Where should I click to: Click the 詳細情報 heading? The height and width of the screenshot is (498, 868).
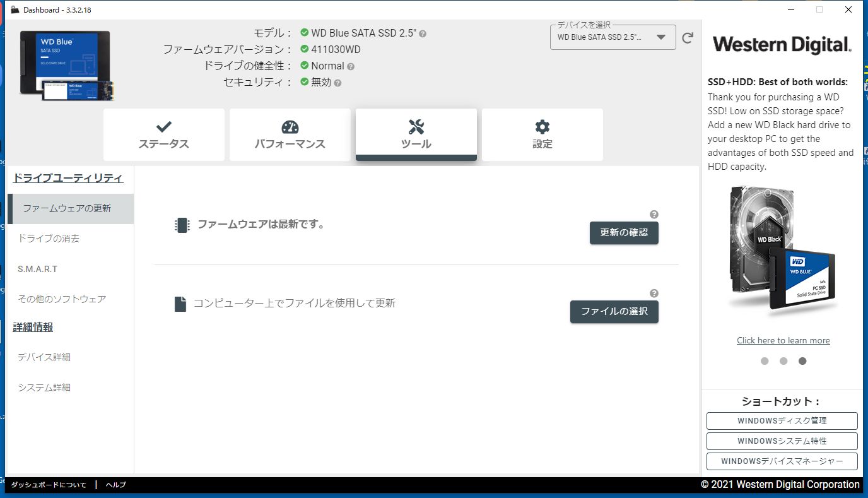[33, 327]
